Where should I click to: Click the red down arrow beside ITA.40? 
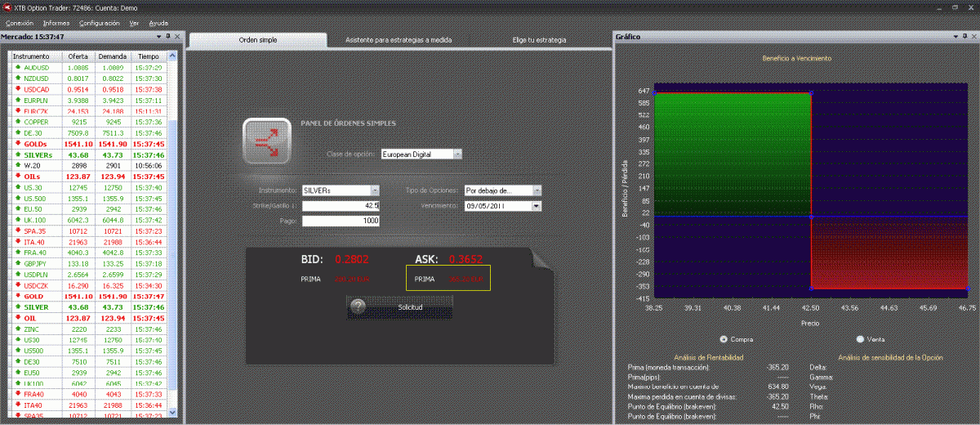[17, 241]
